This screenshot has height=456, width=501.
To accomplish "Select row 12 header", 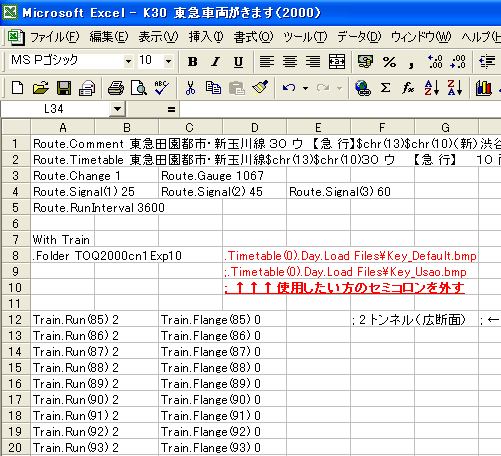I will 16,320.
